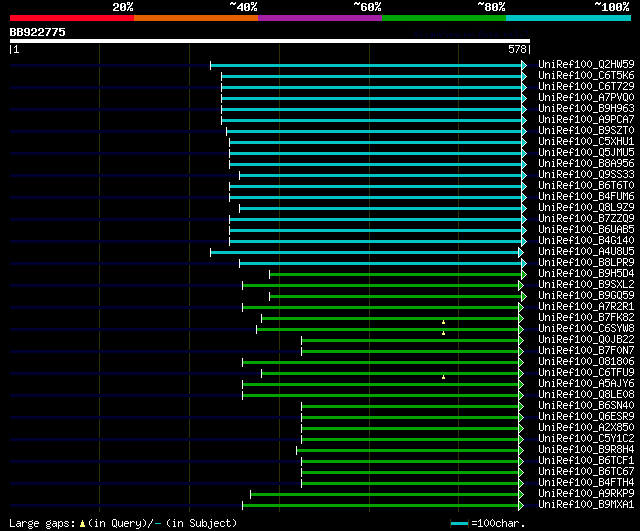Click the green alignment bar for UniRef100_Q0JB22
640x531 pixels.
click(x=410, y=340)
